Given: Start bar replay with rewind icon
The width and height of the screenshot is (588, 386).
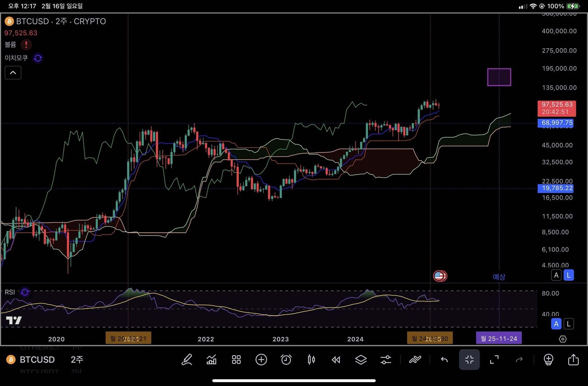Looking at the screenshot, I should (x=336, y=360).
